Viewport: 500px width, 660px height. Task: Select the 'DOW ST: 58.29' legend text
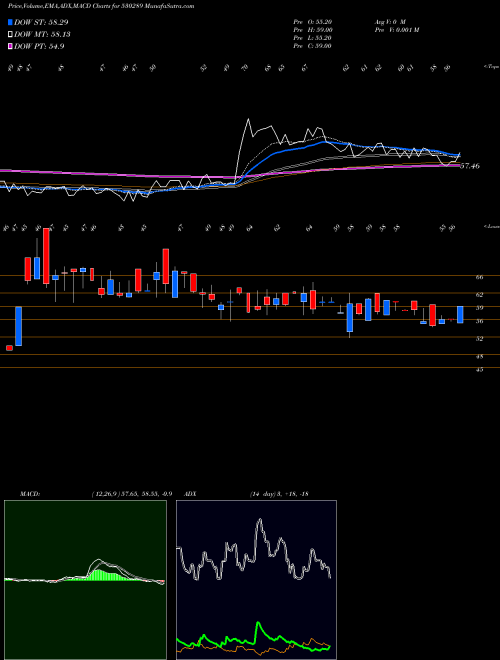tap(41, 22)
